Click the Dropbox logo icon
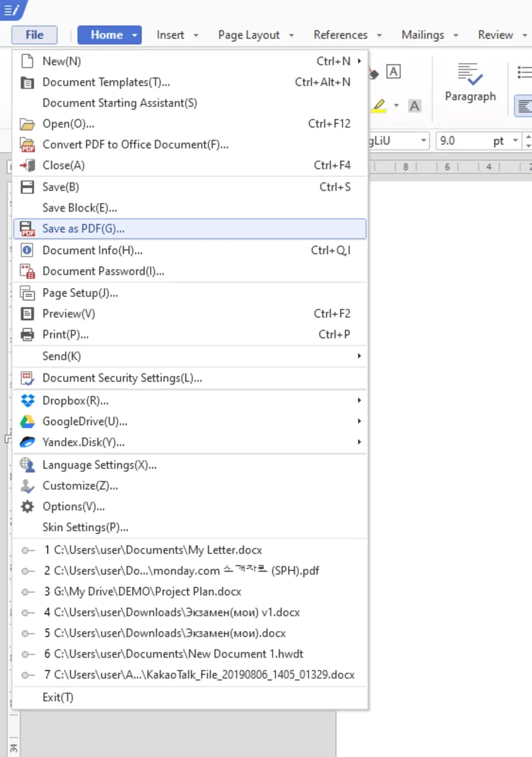The width and height of the screenshot is (532, 757). tap(27, 401)
